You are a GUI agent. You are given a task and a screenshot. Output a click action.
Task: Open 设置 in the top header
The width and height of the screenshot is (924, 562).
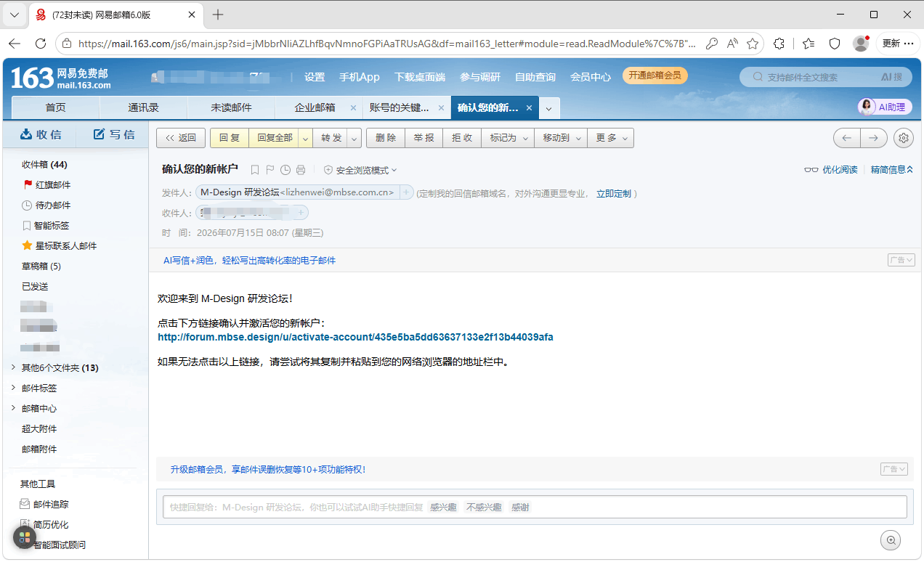pos(315,77)
